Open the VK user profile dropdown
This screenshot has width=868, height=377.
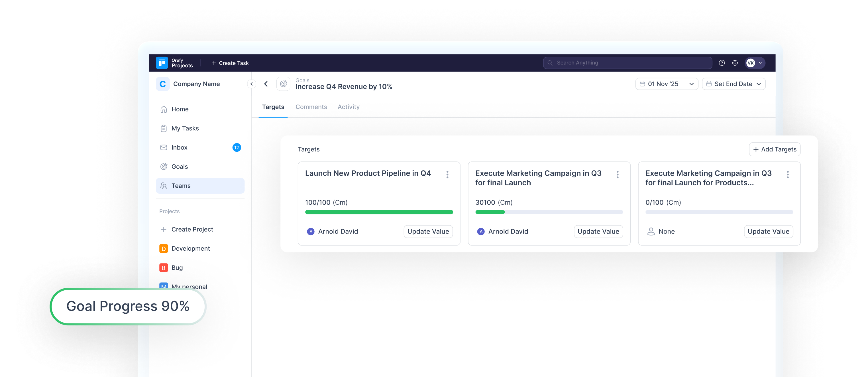[755, 63]
